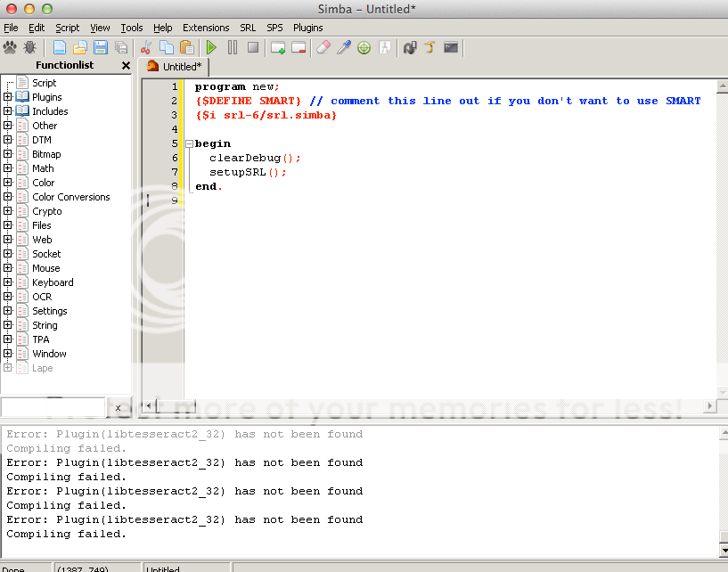The height and width of the screenshot is (572, 728).
Task: Expand the Includes tree node
Action: pos(8,111)
